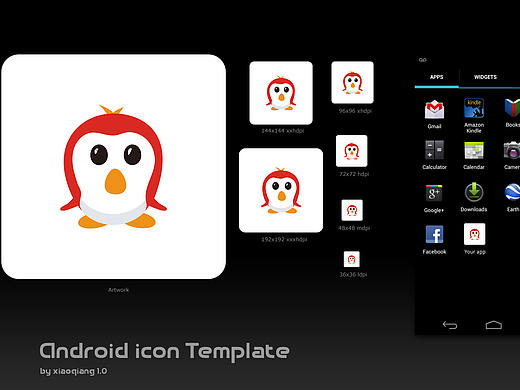This screenshot has height=390, width=520.
Task: Open the Earth app icon
Action: coord(513,192)
